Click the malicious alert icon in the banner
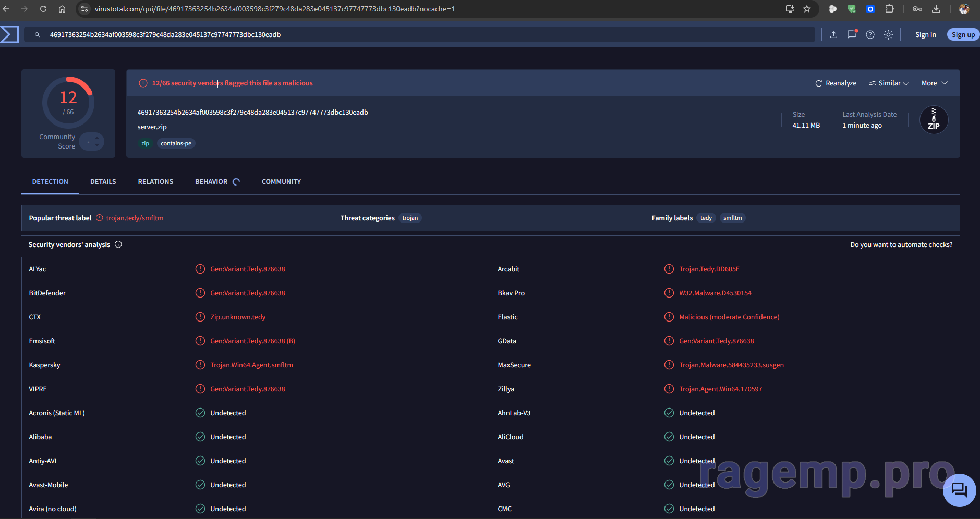 pyautogui.click(x=143, y=83)
